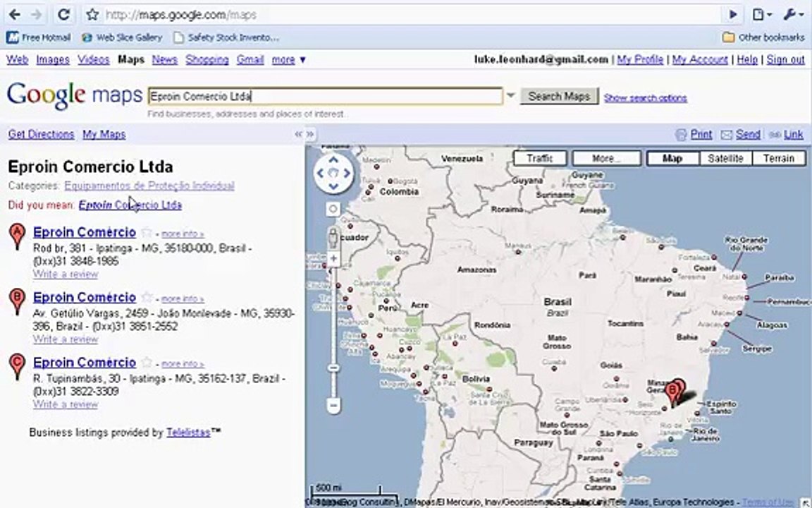This screenshot has width=812, height=508.
Task: Go to Google News
Action: (165, 59)
